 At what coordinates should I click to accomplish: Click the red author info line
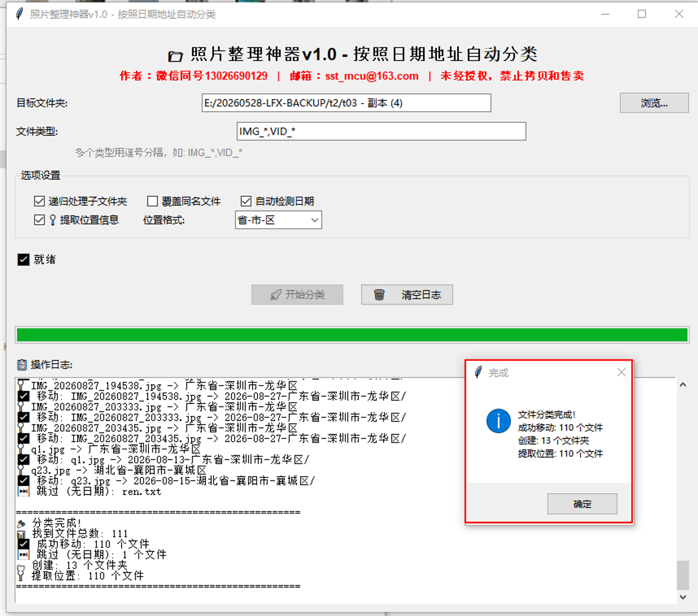click(352, 76)
